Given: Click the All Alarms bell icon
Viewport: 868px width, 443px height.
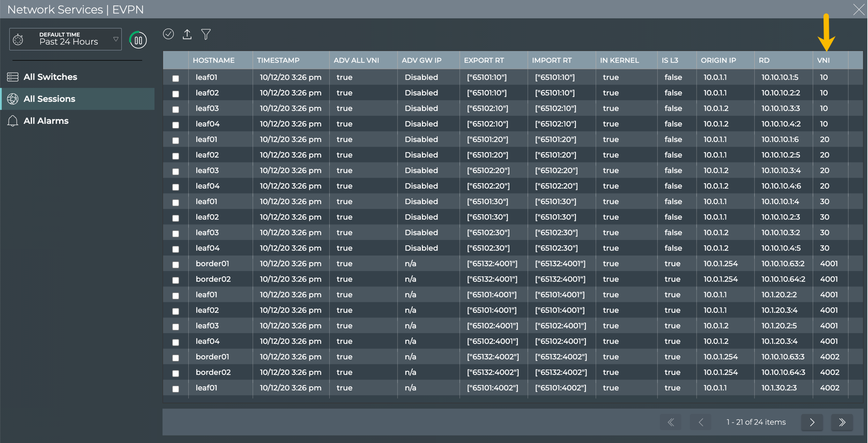Looking at the screenshot, I should [13, 121].
